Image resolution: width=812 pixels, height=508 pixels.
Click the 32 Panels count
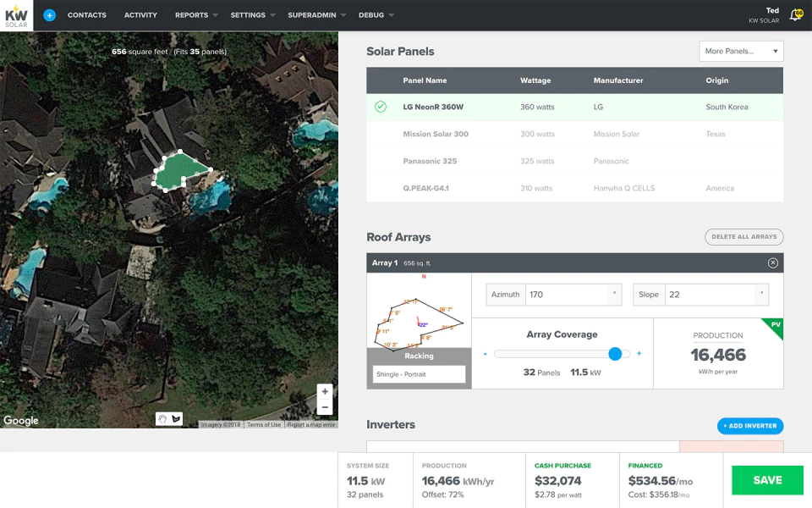click(x=541, y=373)
